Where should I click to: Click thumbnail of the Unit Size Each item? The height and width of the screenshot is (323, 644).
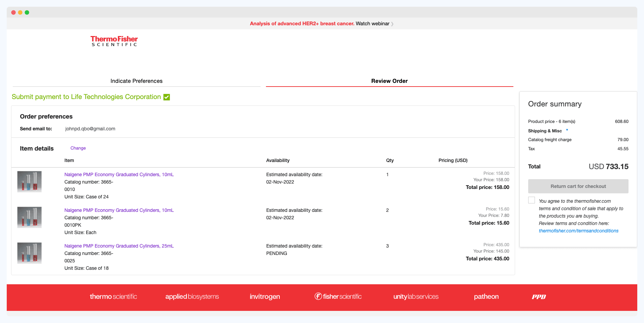[29, 217]
